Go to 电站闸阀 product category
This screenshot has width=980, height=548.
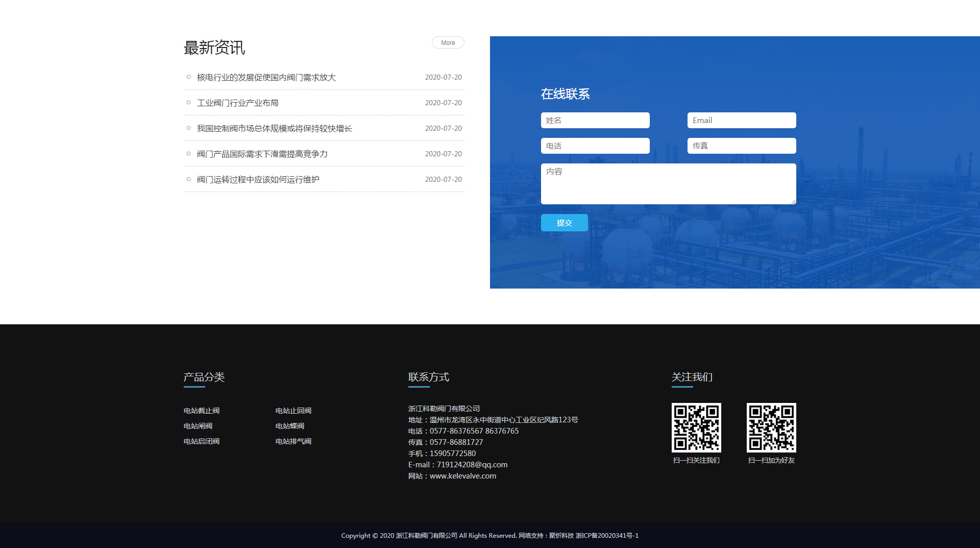click(198, 426)
